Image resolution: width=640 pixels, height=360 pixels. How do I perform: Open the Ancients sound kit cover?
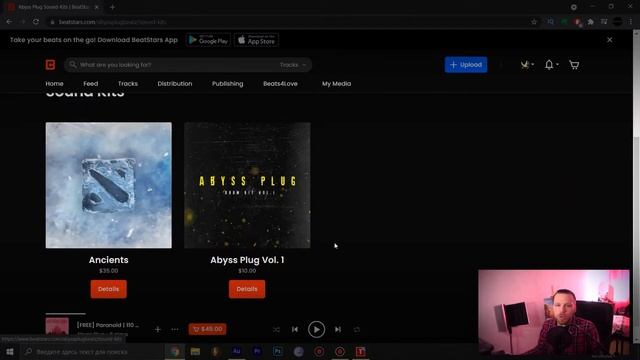point(109,185)
